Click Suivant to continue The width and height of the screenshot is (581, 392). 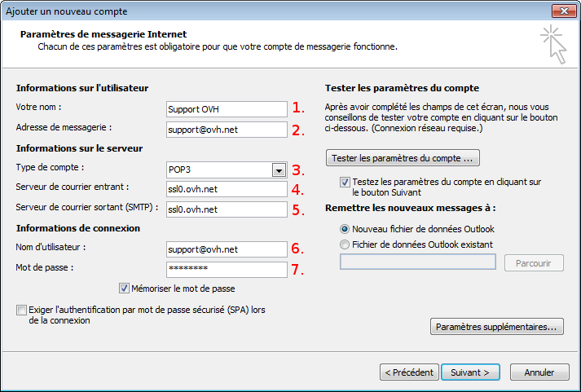click(470, 372)
